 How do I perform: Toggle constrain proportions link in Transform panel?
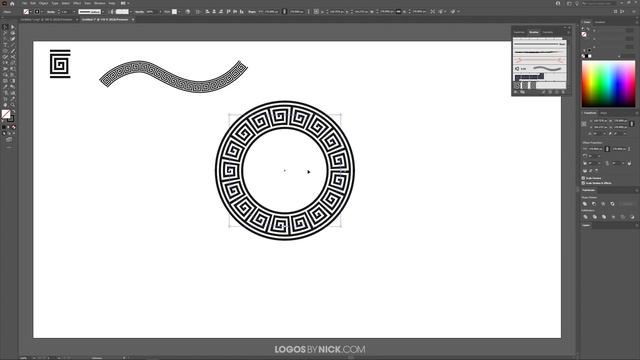coord(632,124)
